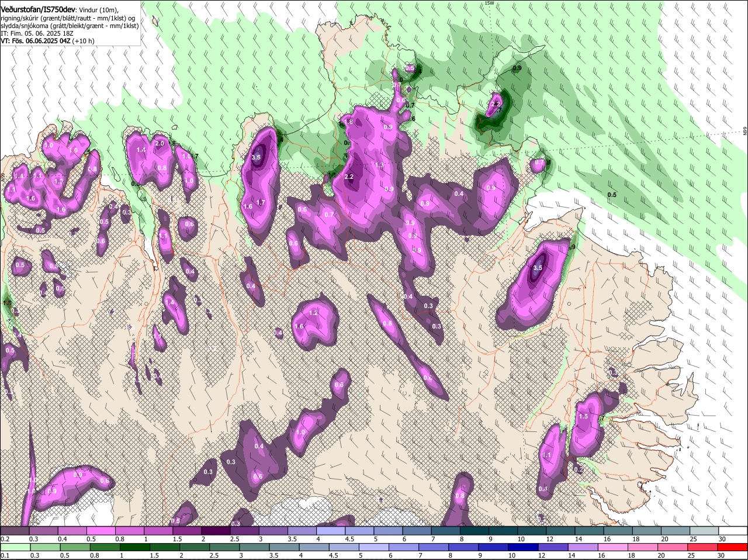
Task: Click the top-row swatch between 7 and 8
Action: pyautogui.click(x=445, y=531)
